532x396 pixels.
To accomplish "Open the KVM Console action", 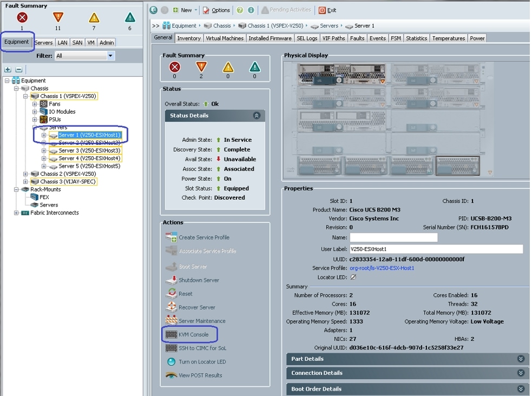I will point(193,334).
